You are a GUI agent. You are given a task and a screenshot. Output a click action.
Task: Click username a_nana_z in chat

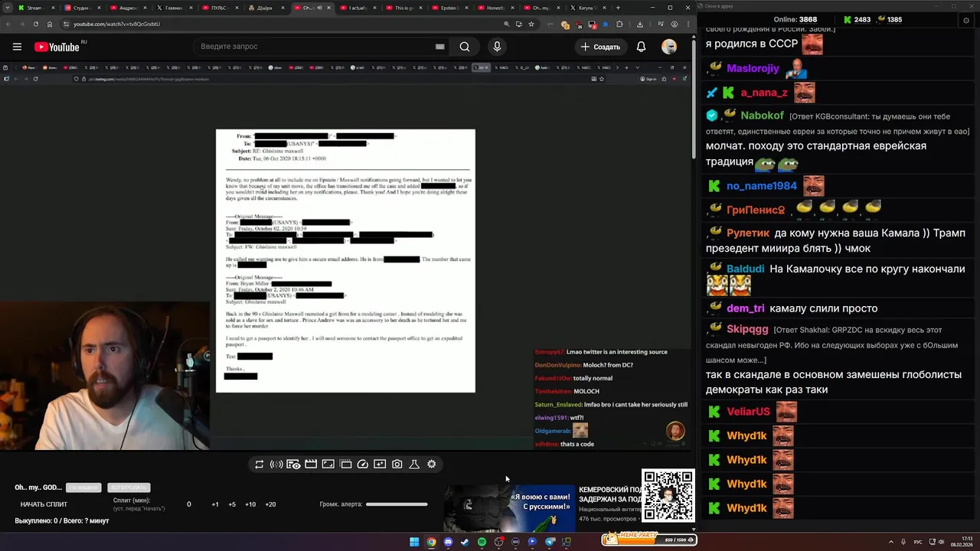pyautogui.click(x=764, y=93)
